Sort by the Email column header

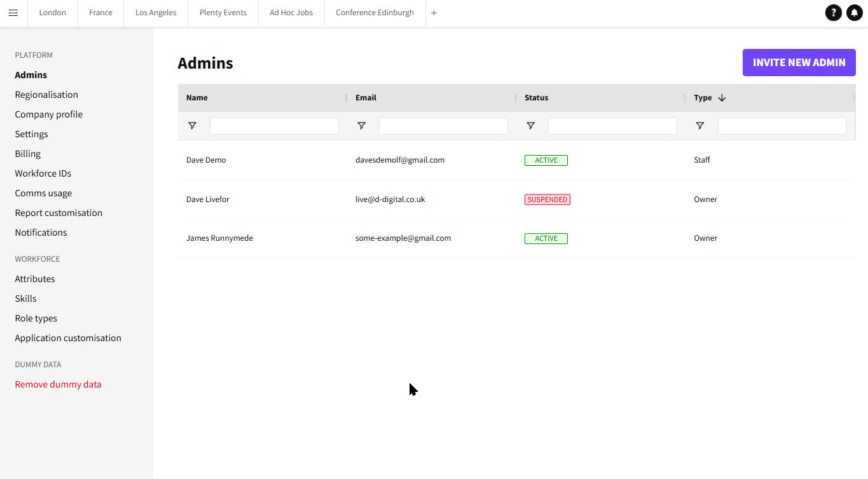tap(366, 98)
